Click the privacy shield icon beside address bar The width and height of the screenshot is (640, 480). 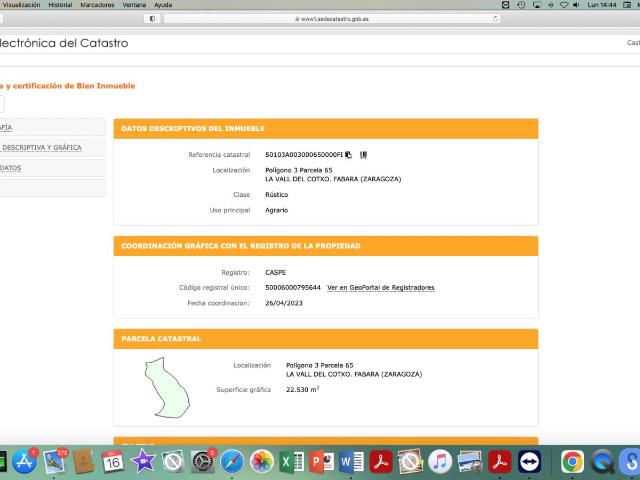tap(152, 19)
